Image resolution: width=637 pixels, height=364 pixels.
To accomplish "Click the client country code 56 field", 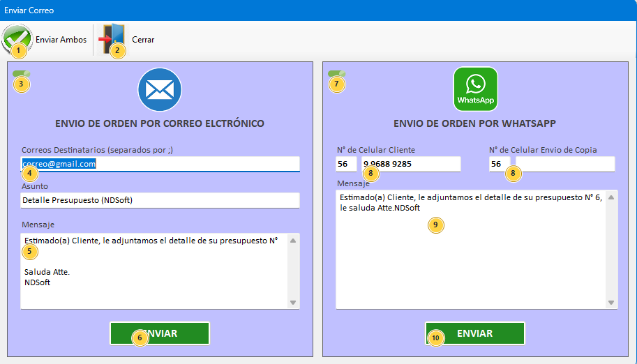I will pyautogui.click(x=346, y=164).
